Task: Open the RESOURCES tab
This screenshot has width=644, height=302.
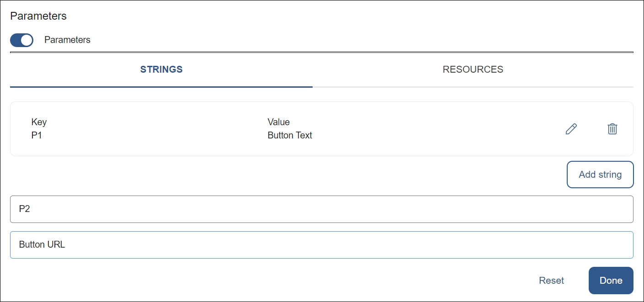Action: tap(473, 69)
